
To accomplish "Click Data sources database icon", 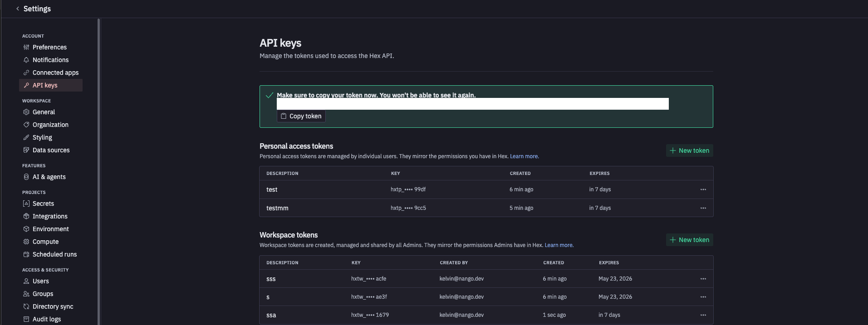I will tap(26, 150).
